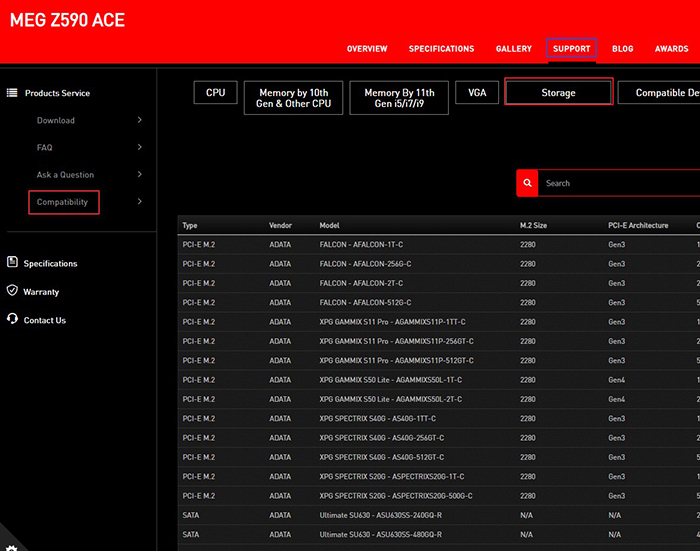Open the Compatibility sidebar link
The height and width of the screenshot is (551, 700).
[x=64, y=202]
